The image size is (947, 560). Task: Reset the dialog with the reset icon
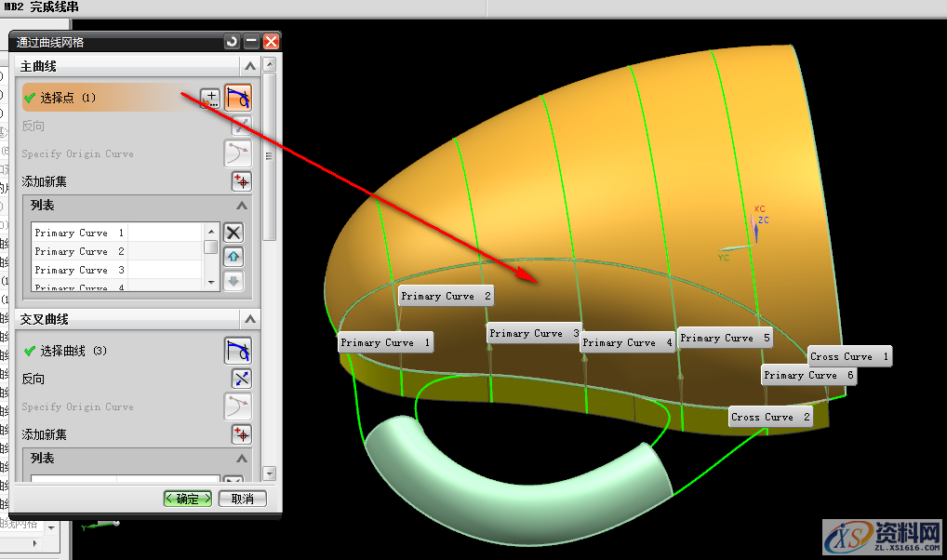pos(232,42)
